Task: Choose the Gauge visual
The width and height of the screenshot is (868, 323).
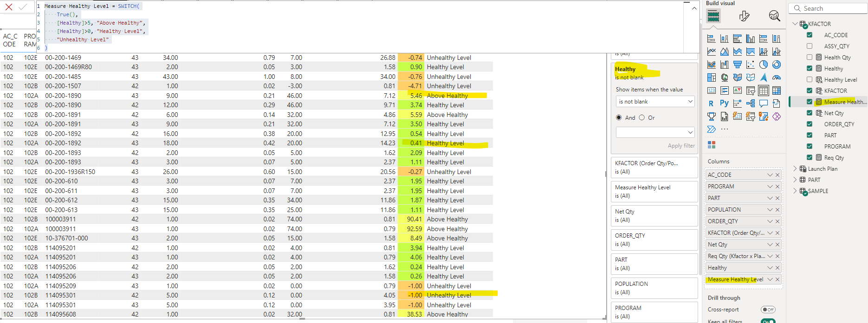Action: click(776, 78)
